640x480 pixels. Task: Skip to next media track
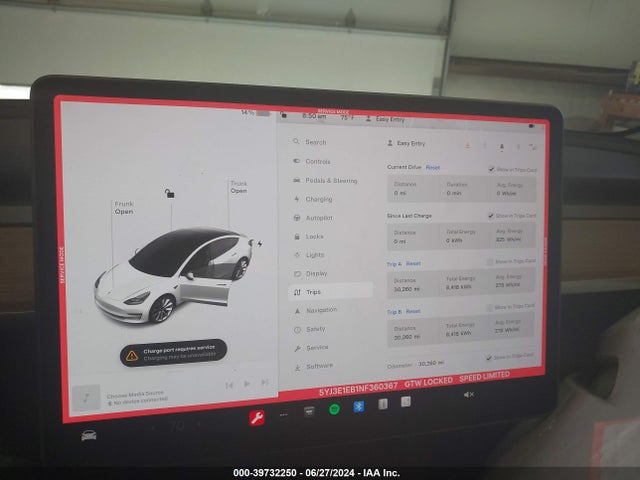[x=264, y=382]
